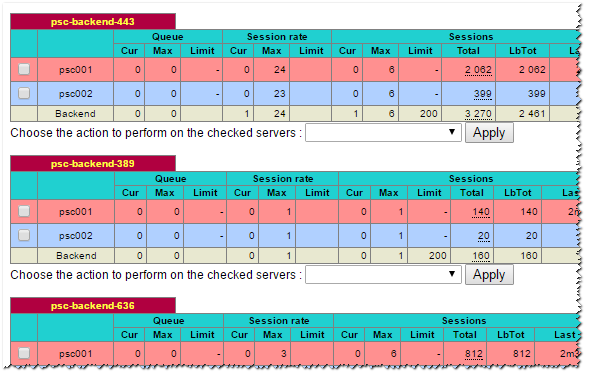Click the 2 062 sessions total for psc001
Screen dimensions: 591x378
(478, 70)
